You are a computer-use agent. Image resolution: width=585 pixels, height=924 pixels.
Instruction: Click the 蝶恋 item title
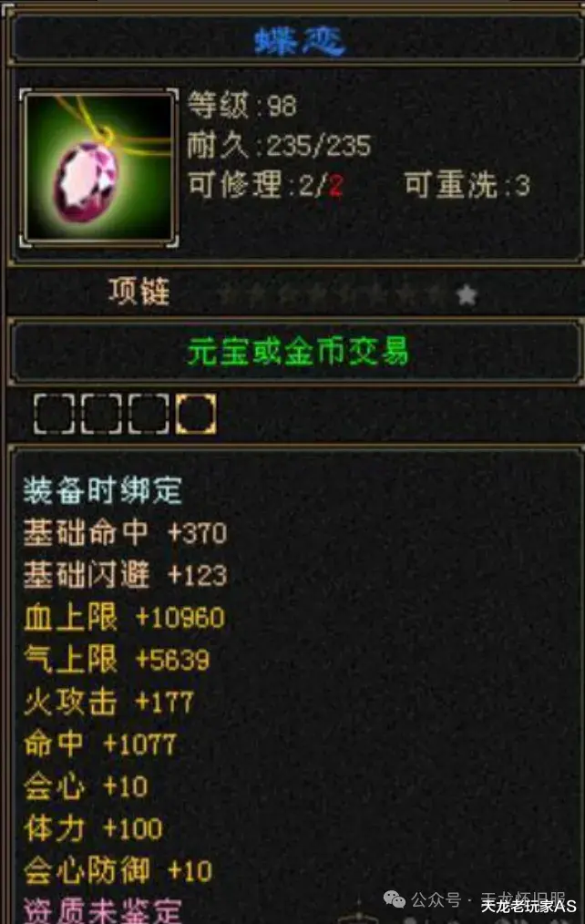pyautogui.click(x=299, y=41)
